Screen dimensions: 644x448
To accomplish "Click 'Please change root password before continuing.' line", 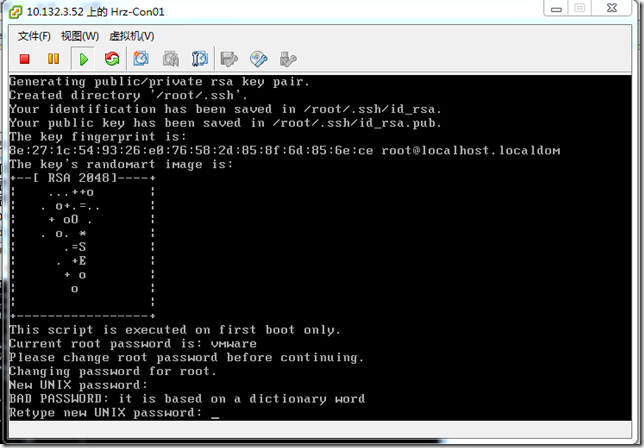I will pyautogui.click(x=186, y=357).
